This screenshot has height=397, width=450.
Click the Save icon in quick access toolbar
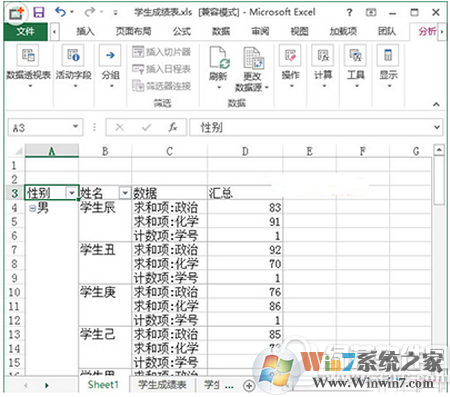39,13
